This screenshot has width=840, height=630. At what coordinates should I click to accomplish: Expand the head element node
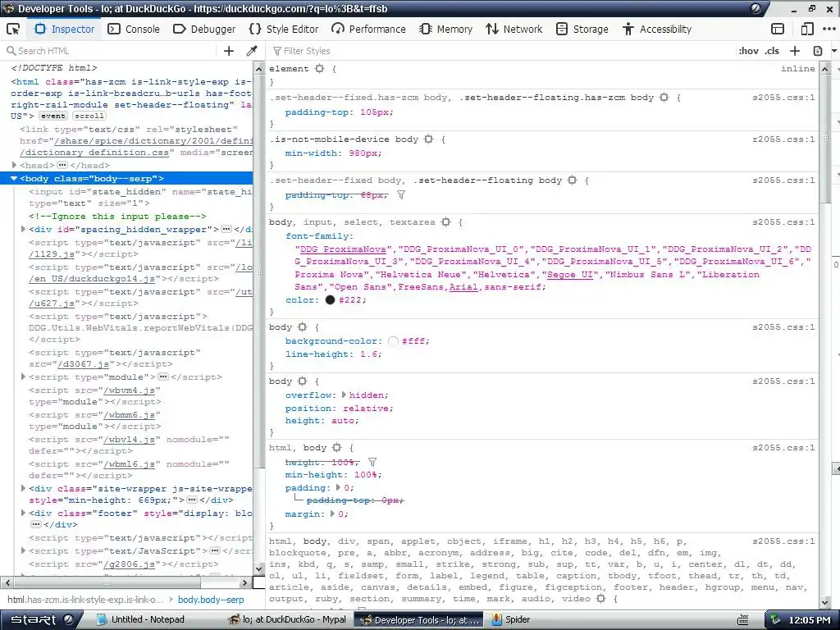(x=15, y=165)
